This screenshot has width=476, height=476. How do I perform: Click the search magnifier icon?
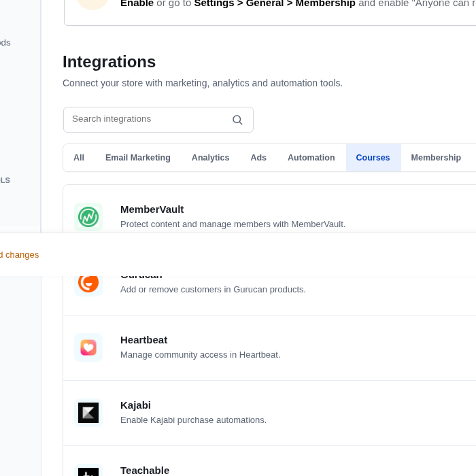(237, 120)
